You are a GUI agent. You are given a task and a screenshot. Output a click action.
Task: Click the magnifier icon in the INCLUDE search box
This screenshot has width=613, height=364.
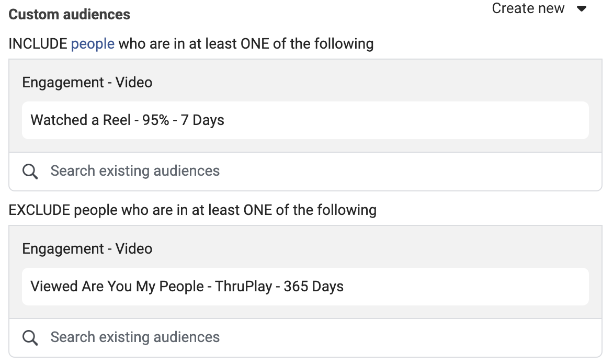click(30, 171)
